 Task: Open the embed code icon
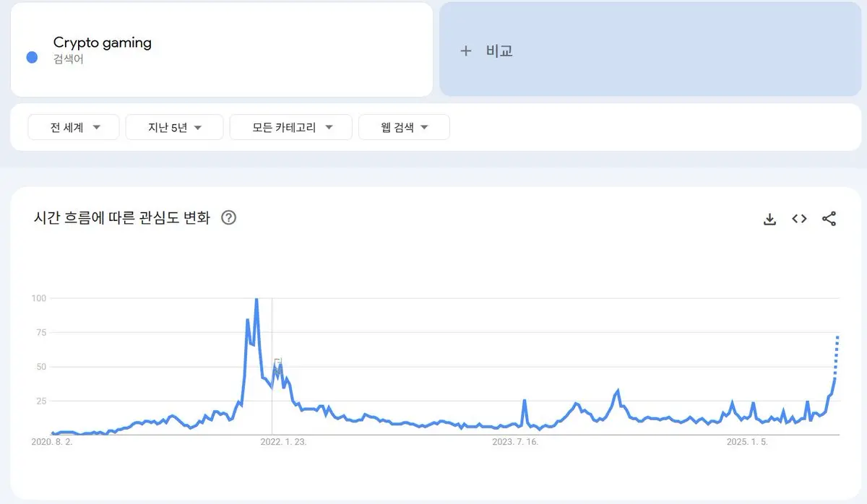[799, 218]
